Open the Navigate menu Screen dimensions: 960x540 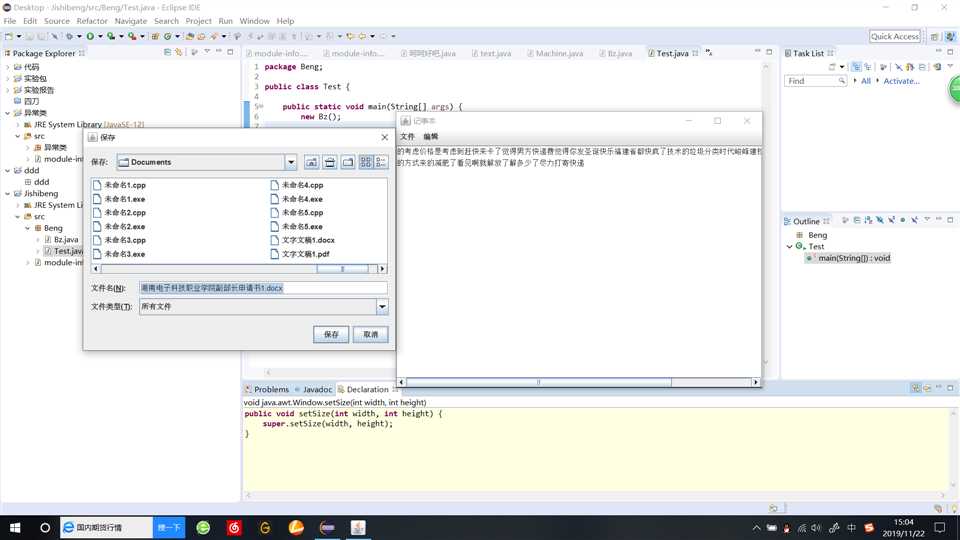[x=130, y=21]
